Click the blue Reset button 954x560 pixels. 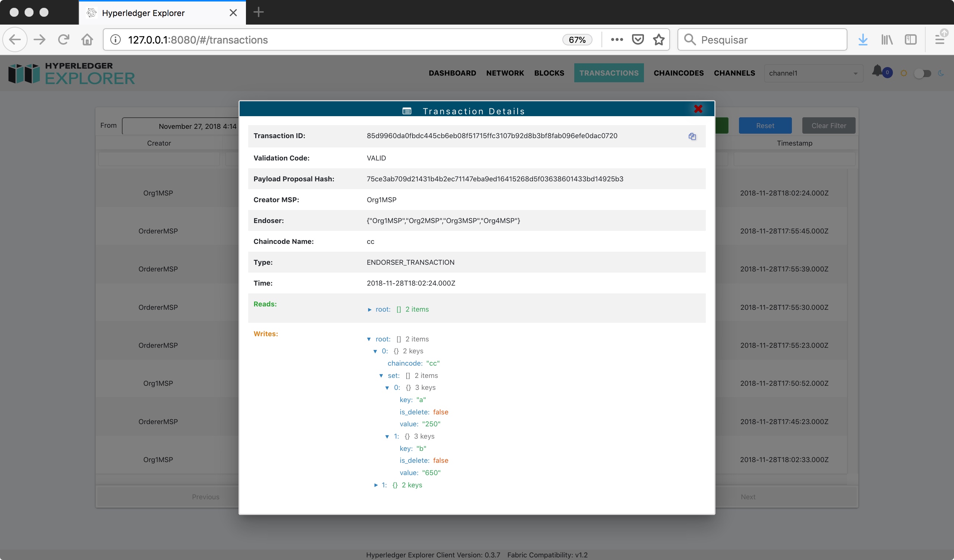(x=765, y=125)
